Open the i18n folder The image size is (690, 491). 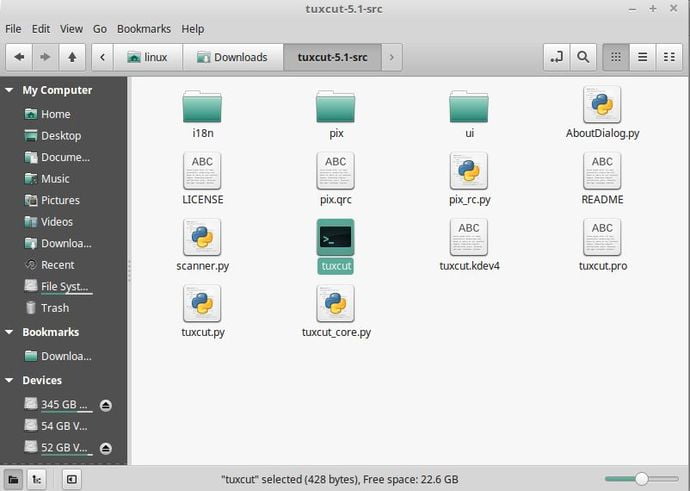[202, 114]
